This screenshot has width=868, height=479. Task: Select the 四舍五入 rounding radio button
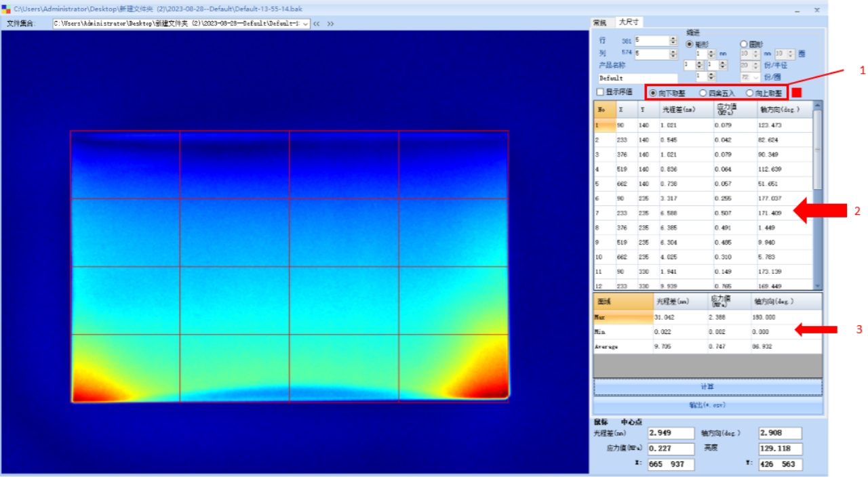[x=704, y=93]
